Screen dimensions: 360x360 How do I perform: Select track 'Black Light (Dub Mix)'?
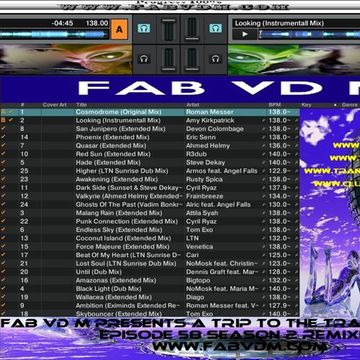[108, 289]
